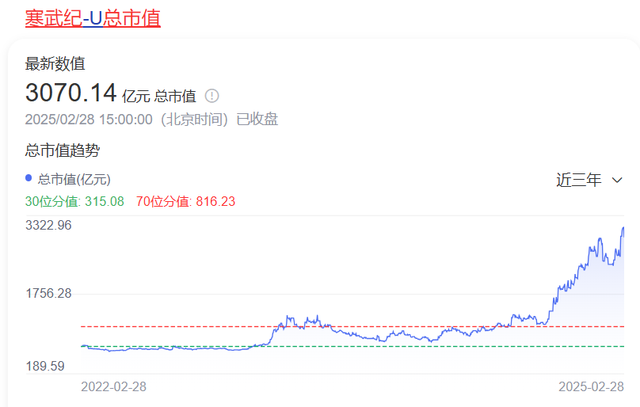Click the 总市值趋势 heading
The width and height of the screenshot is (640, 407).
(62, 150)
